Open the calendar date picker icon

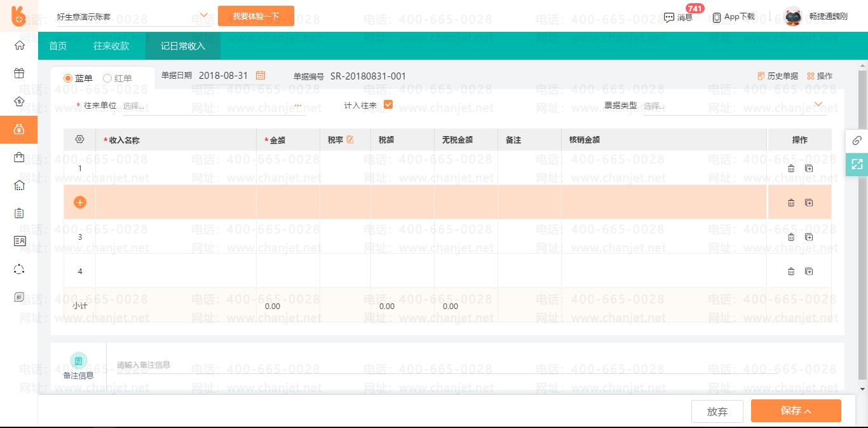pyautogui.click(x=261, y=75)
